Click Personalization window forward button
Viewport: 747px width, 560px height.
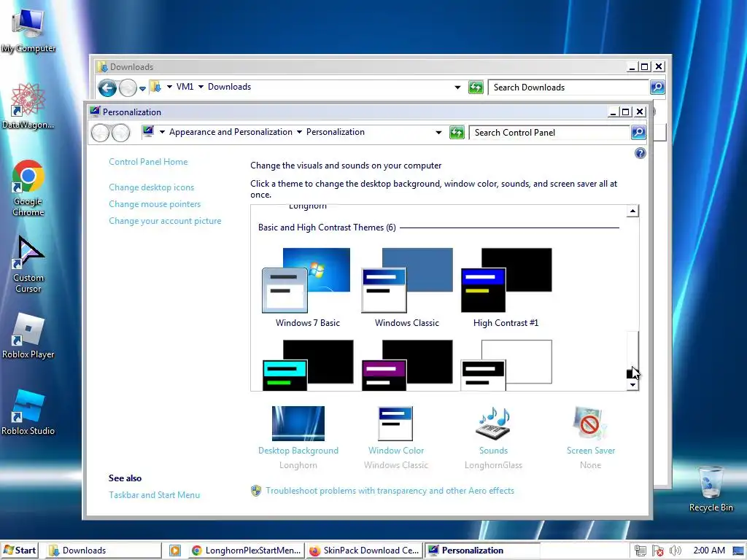click(x=120, y=133)
